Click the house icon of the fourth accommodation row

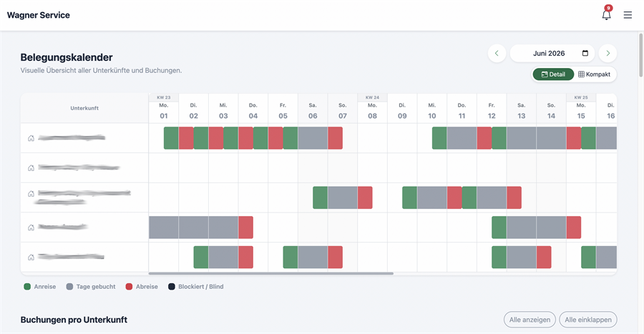point(31,227)
